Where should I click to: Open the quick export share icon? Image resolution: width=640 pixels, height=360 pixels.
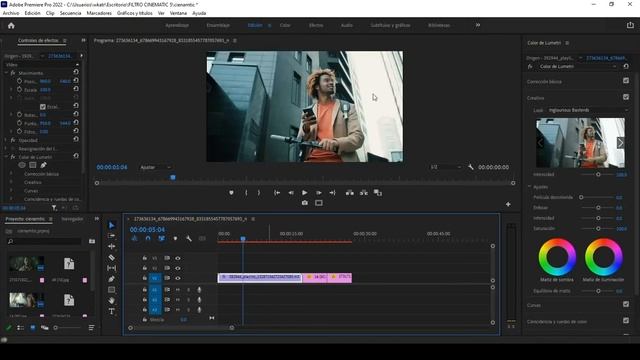coord(630,25)
